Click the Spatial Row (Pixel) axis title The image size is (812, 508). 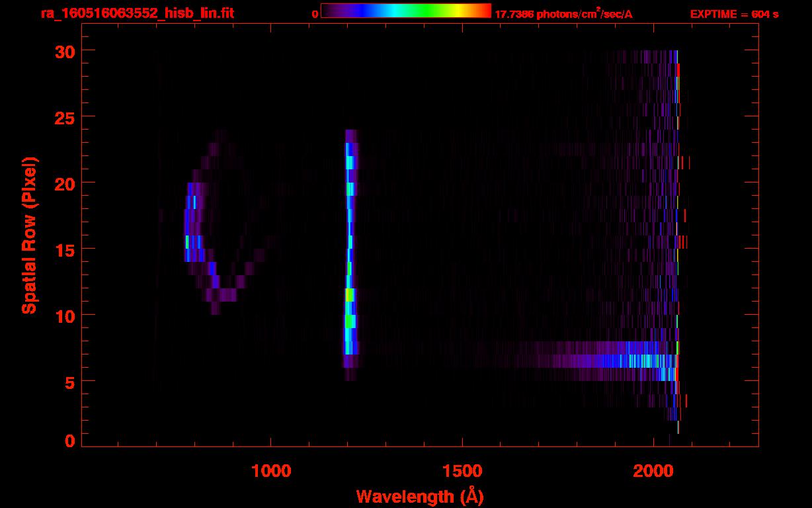29,235
